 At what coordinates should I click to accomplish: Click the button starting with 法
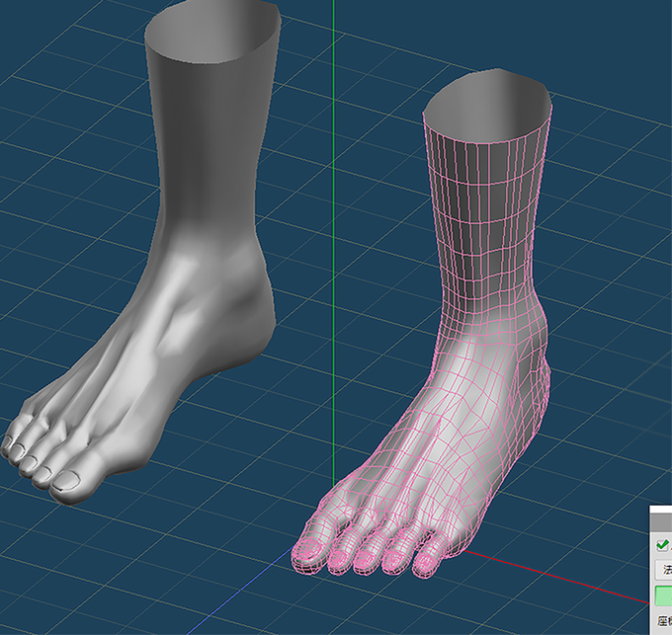pyautogui.click(x=664, y=570)
